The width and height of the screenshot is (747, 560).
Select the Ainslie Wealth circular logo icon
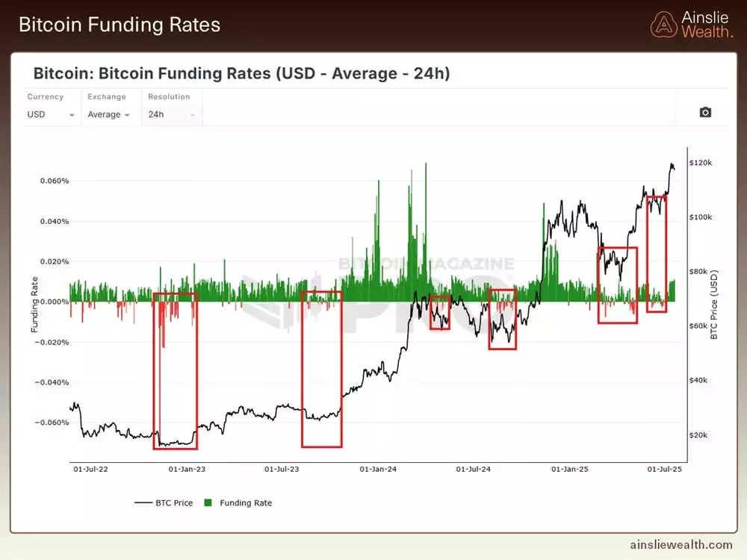pos(664,24)
